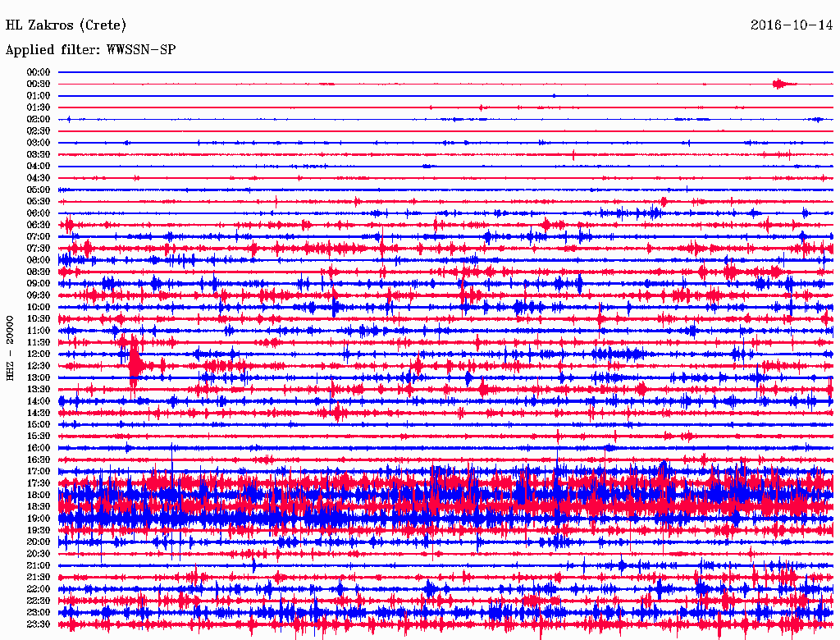
Task: Select the 18:00 time label
Action: [x=39, y=496]
